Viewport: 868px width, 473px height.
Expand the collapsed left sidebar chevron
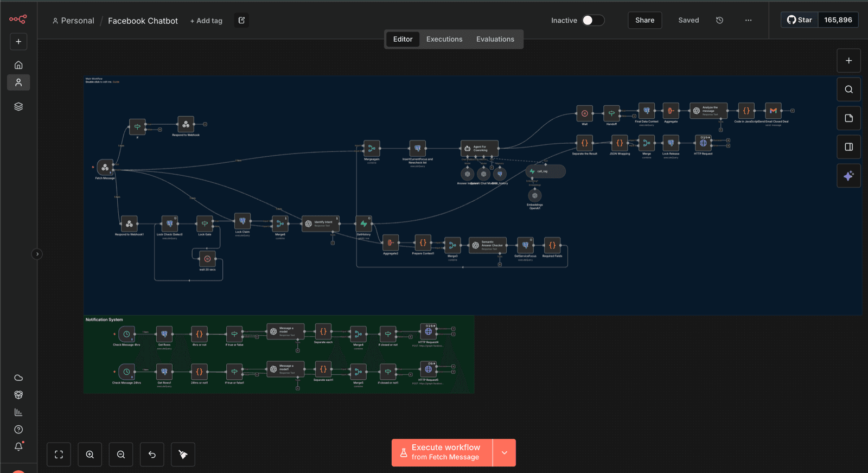[x=37, y=254]
